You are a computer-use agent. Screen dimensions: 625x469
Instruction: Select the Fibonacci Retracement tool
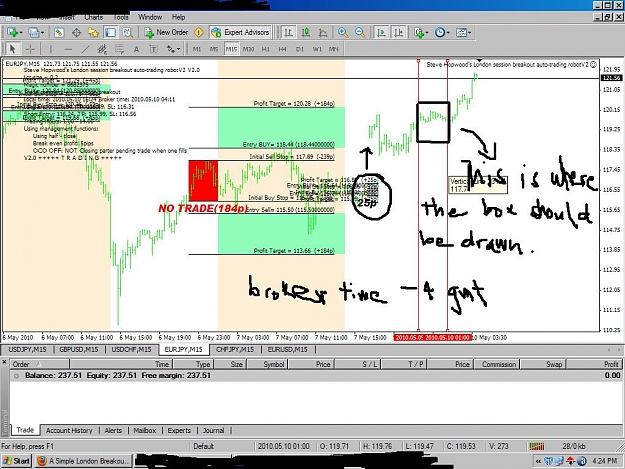click(x=119, y=49)
